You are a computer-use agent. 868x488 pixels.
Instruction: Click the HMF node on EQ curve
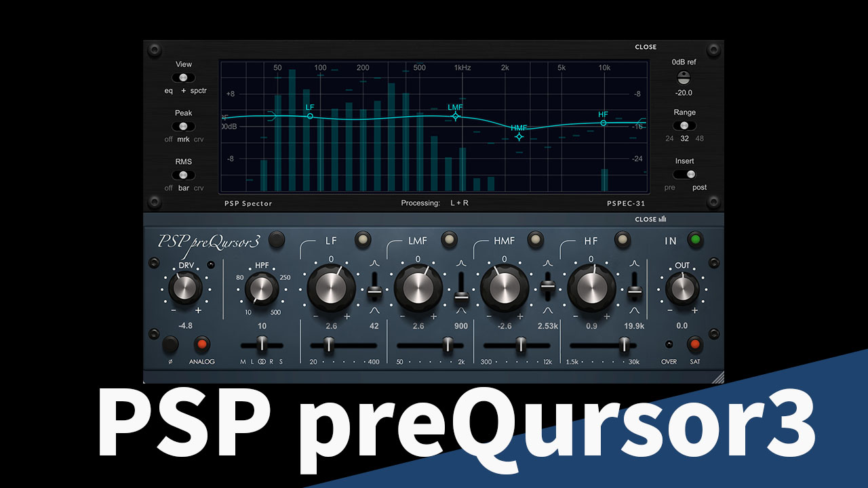pyautogui.click(x=519, y=137)
